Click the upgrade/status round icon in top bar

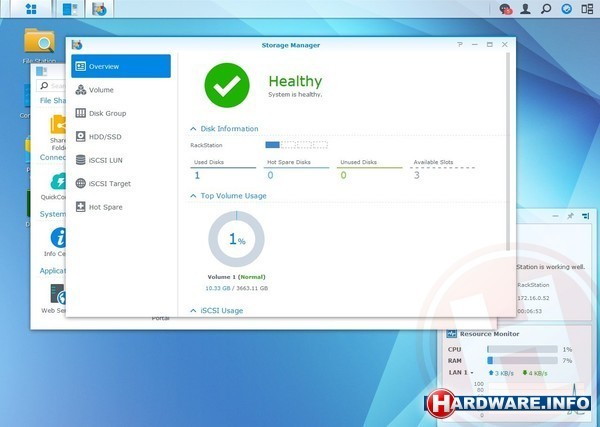click(566, 9)
